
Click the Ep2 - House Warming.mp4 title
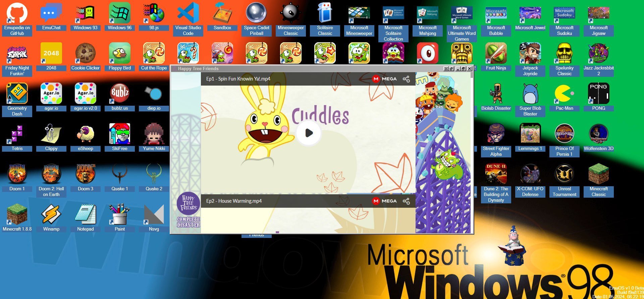[x=234, y=201]
